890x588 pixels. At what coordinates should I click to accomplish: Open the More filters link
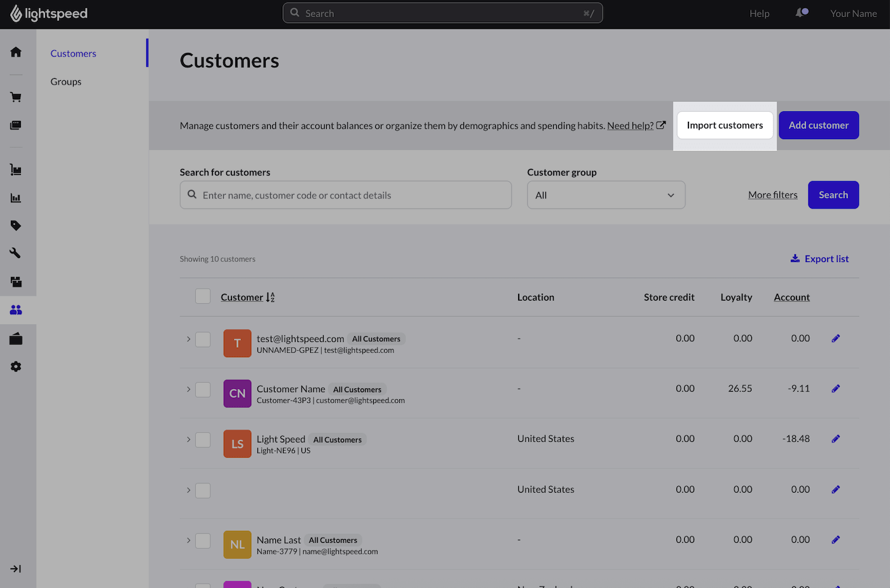coord(772,195)
